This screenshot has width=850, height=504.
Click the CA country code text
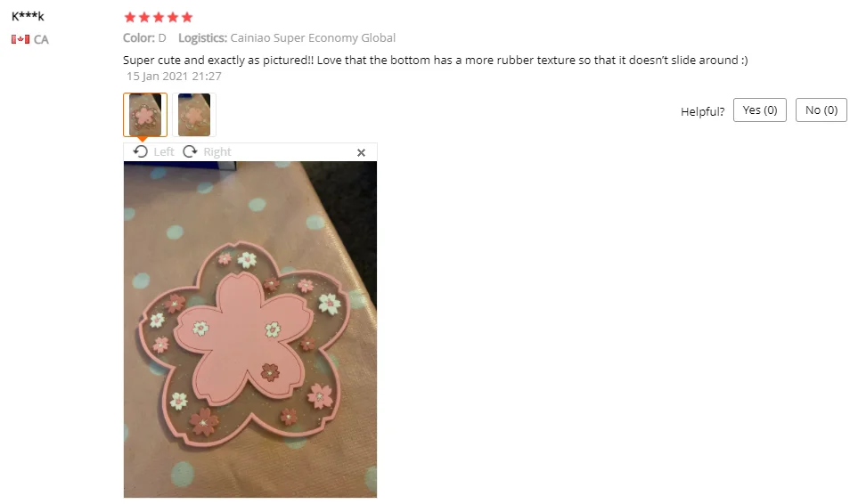click(41, 39)
